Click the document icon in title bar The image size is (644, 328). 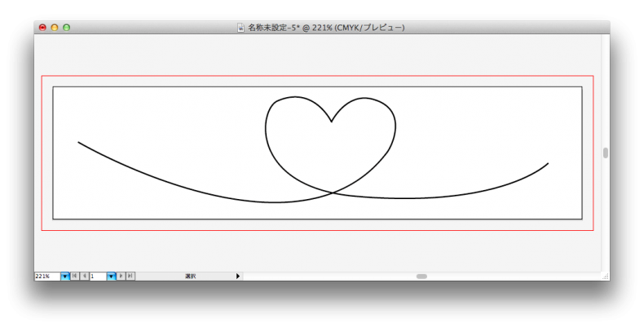[240, 27]
